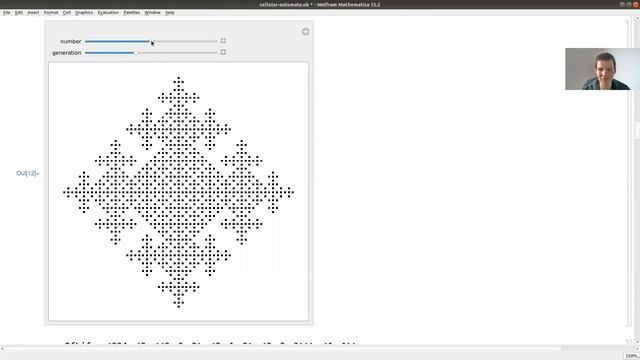640x360 pixels.
Task: Click the vertical scrollbar thumb
Action: 637,131
